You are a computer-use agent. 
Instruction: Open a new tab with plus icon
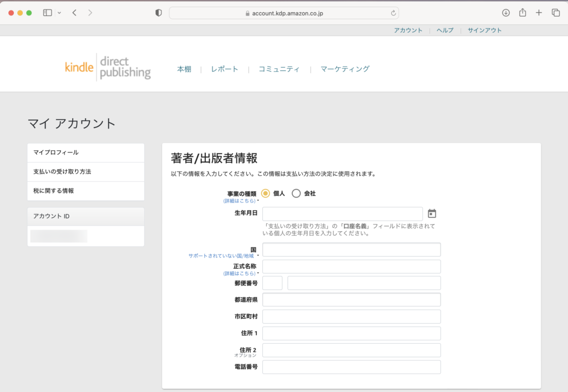coord(539,13)
